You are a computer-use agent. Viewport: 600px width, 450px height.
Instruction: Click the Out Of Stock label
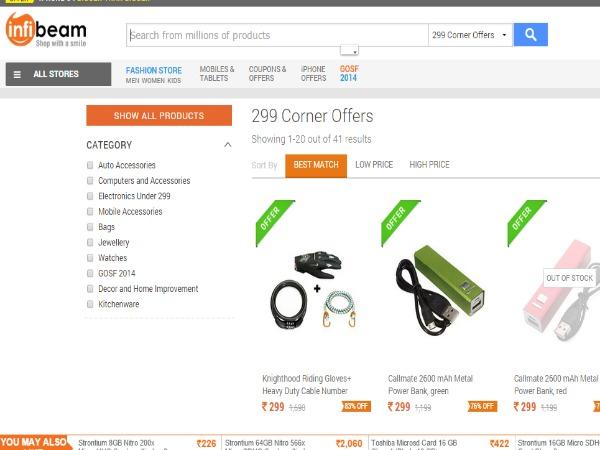click(x=569, y=278)
